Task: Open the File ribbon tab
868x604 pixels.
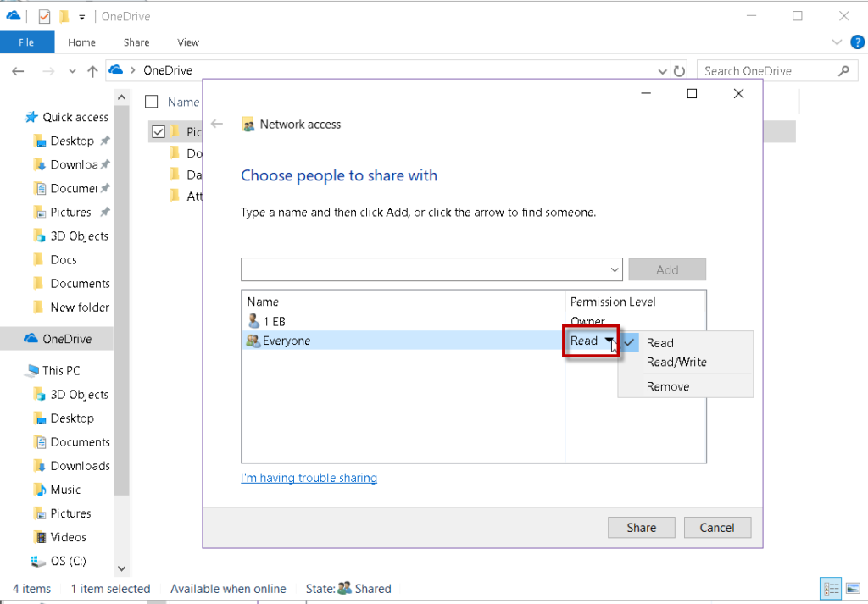Action: pos(26,42)
